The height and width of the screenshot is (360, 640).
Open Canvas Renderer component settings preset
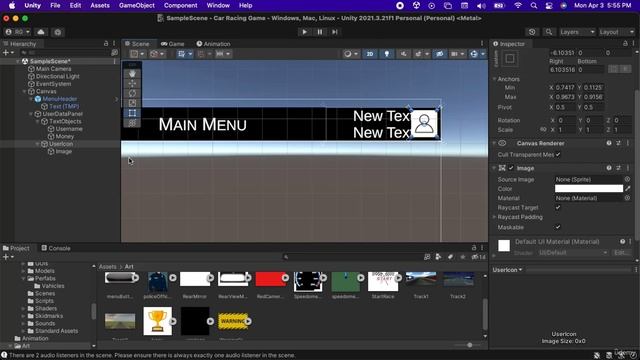[618, 143]
